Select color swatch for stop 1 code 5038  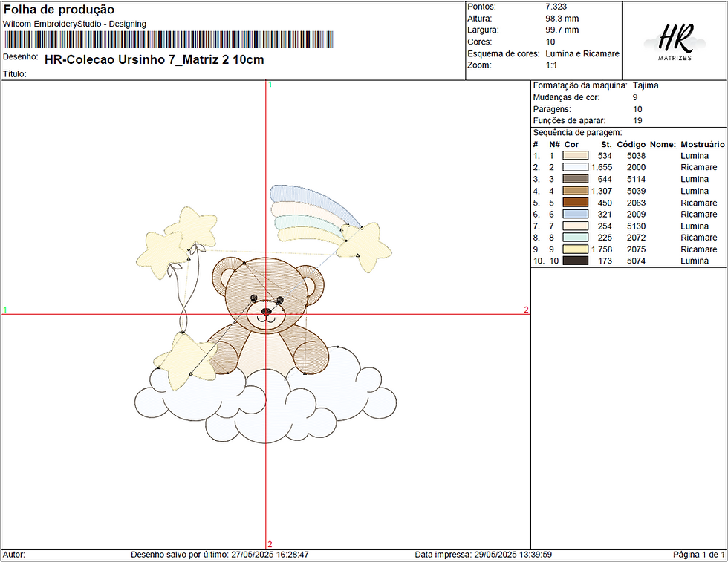[x=575, y=155]
